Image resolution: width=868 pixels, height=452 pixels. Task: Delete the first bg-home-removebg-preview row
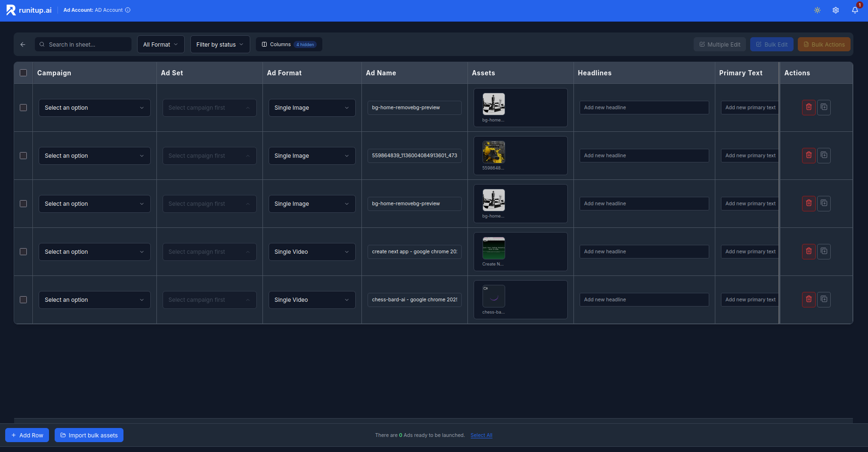pyautogui.click(x=809, y=107)
